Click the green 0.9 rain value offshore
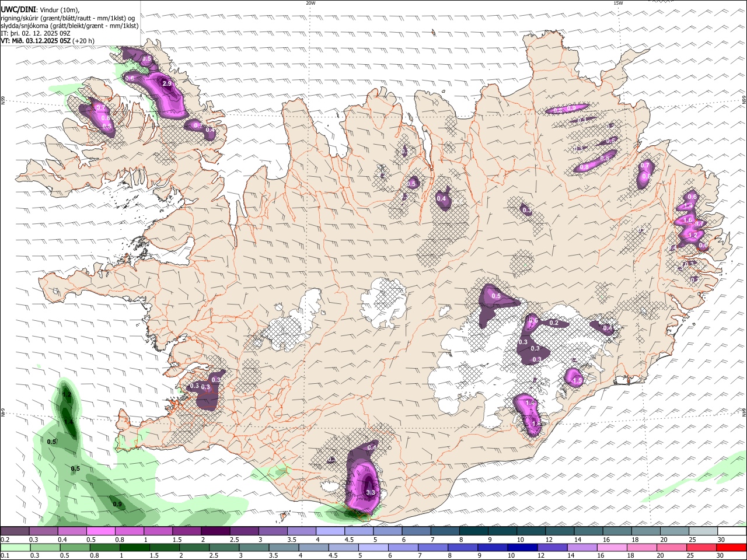This screenshot has width=747, height=560. click(117, 504)
